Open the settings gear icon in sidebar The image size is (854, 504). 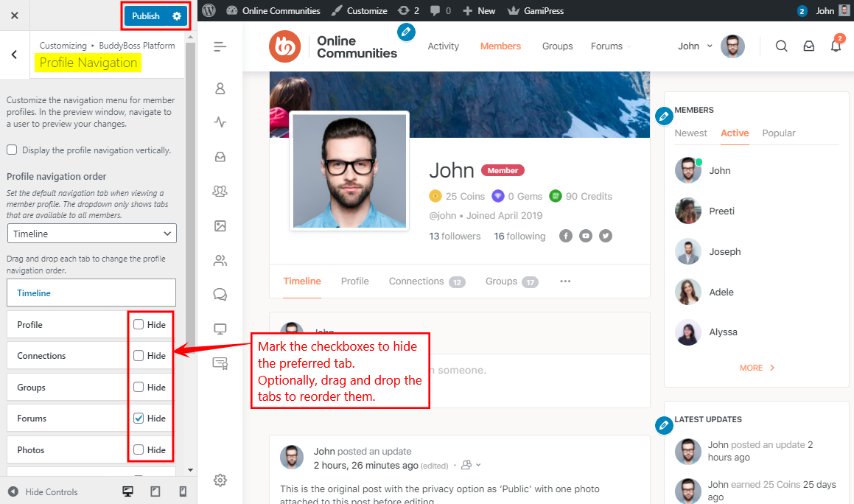pos(220,480)
